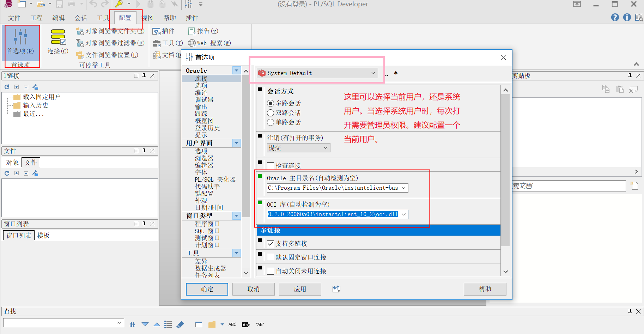
Task: Refresh the 文件 panel list
Action: pyautogui.click(x=7, y=173)
